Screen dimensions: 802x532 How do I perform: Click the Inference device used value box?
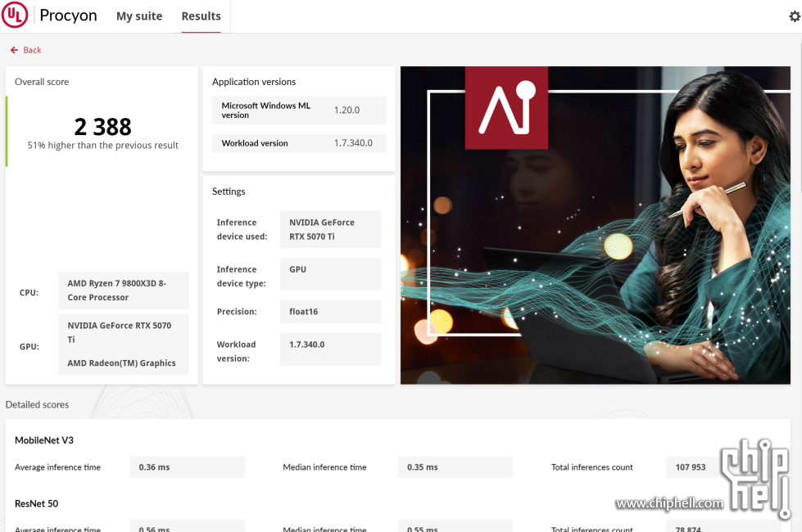pos(330,229)
